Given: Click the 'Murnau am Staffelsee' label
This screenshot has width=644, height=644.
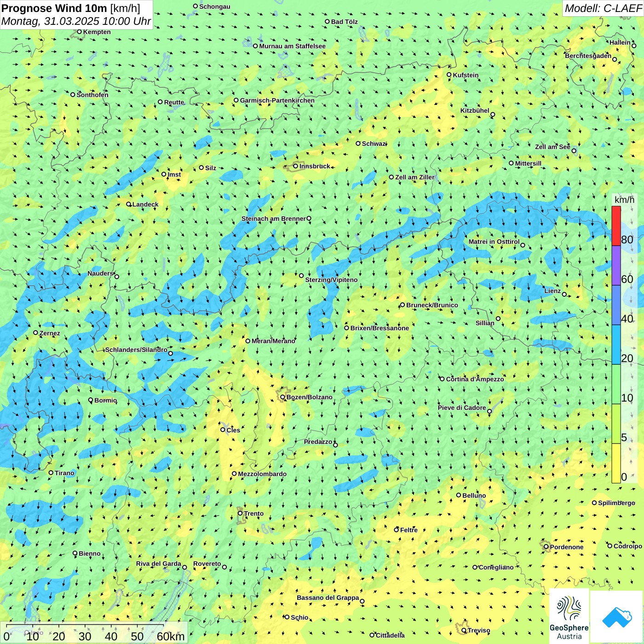Looking at the screenshot, I should point(292,46).
